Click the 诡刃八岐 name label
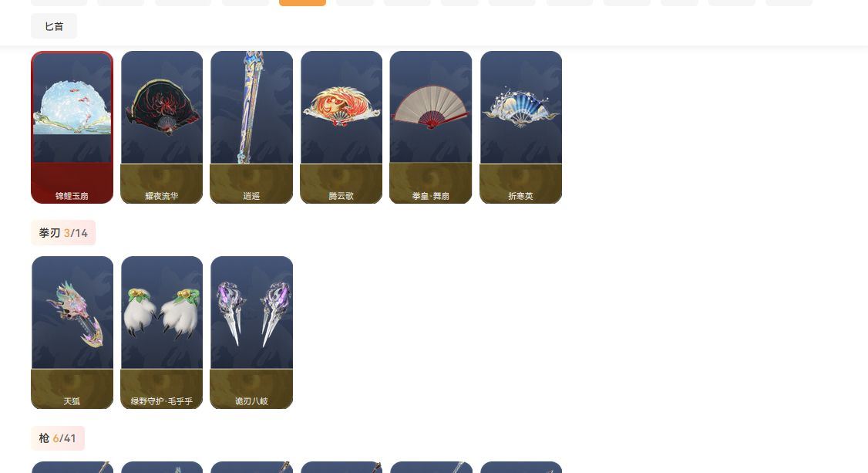This screenshot has width=868, height=473. [251, 401]
